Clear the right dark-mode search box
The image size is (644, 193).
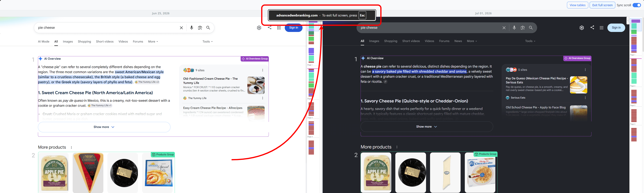504,28
